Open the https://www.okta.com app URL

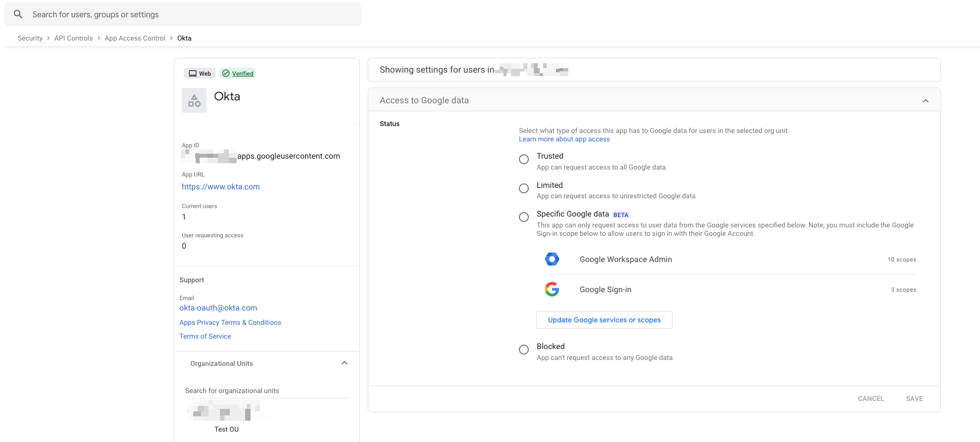221,187
